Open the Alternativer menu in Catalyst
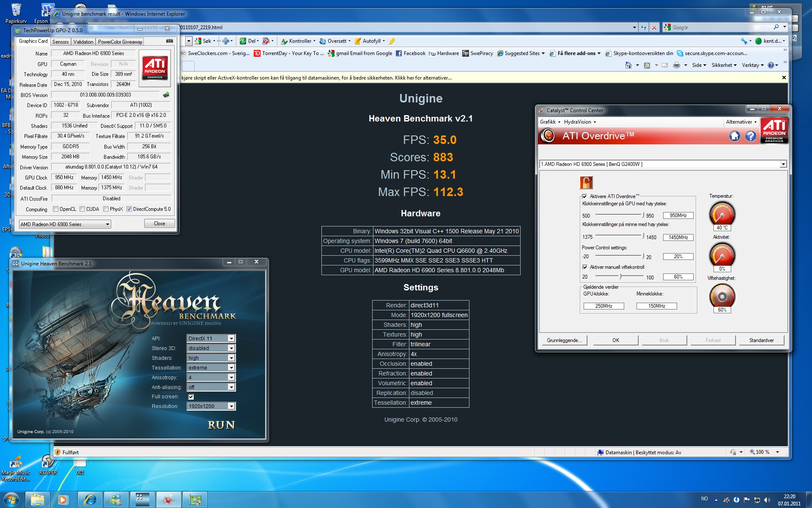Screen dimensions: 812x508 coord(741,122)
